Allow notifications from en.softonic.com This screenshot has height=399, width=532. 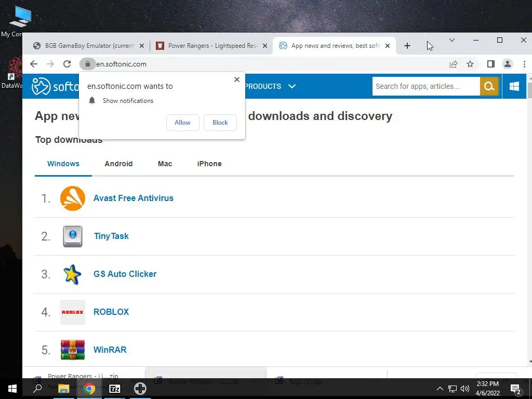(x=182, y=123)
